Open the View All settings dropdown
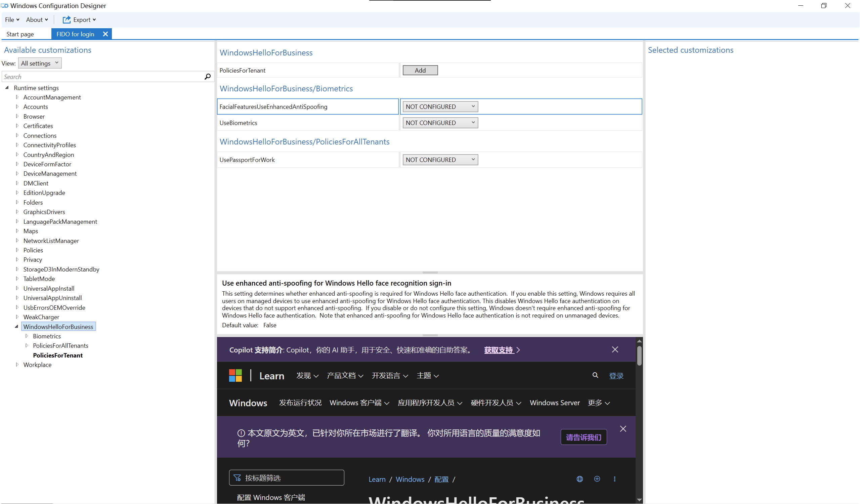860x504 pixels. tap(40, 63)
